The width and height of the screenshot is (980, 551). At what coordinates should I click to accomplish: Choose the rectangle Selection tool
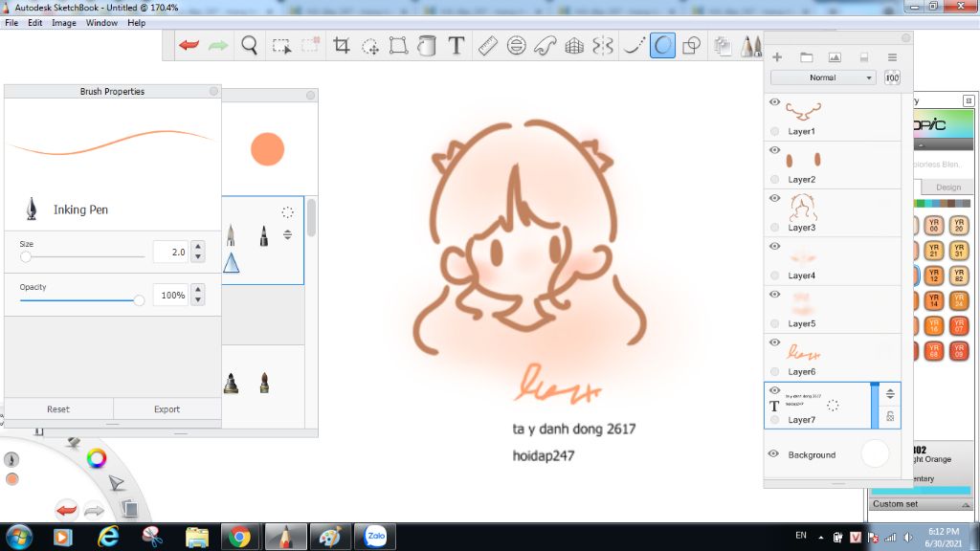(x=281, y=46)
